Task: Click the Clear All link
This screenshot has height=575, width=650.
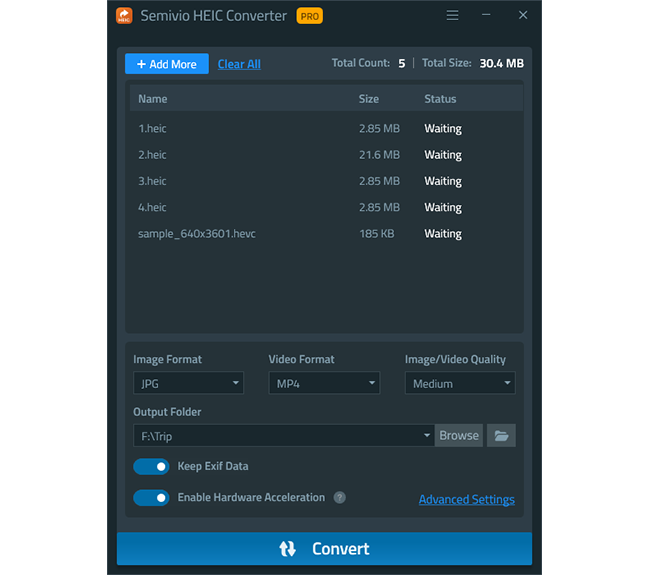Action: 239,64
